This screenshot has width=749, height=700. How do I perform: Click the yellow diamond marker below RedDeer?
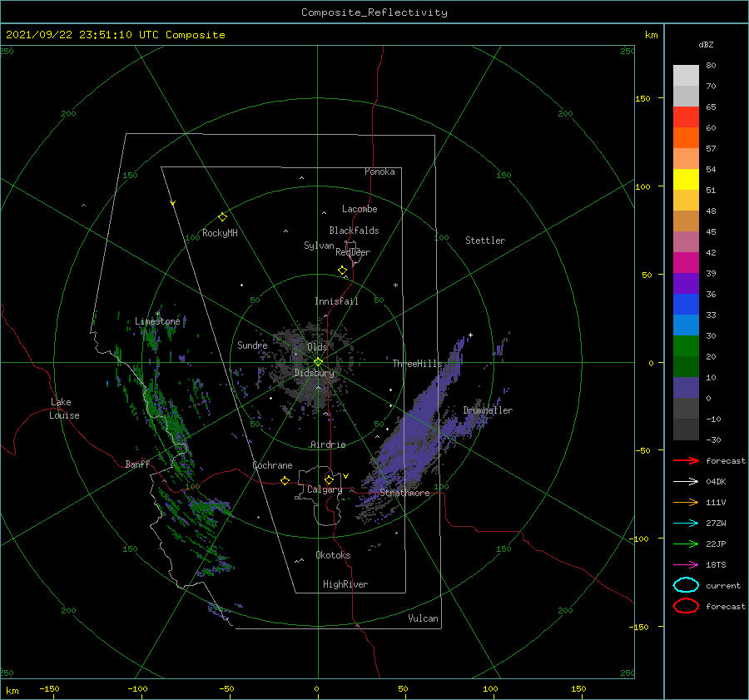pos(342,271)
